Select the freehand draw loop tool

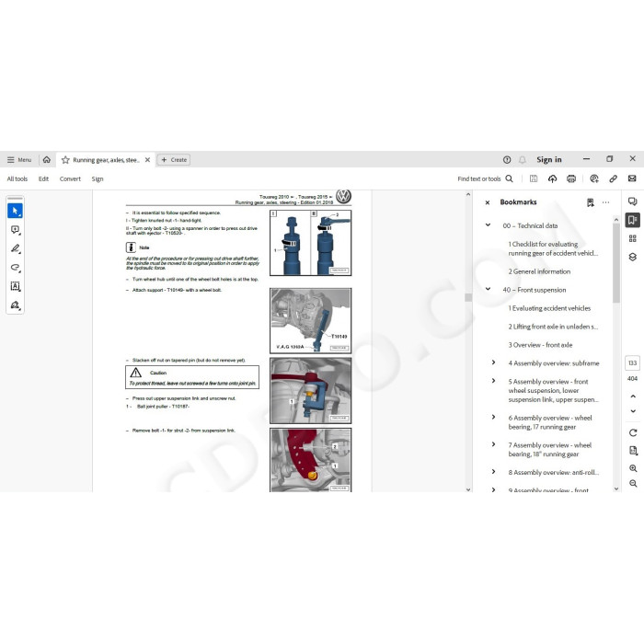click(16, 268)
